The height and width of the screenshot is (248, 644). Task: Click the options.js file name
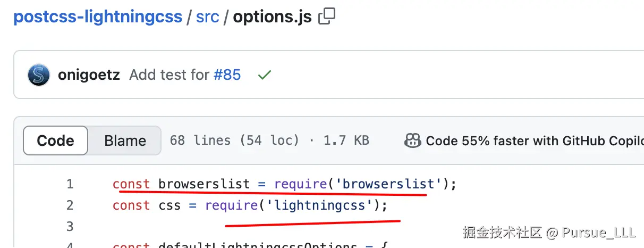coord(272,17)
